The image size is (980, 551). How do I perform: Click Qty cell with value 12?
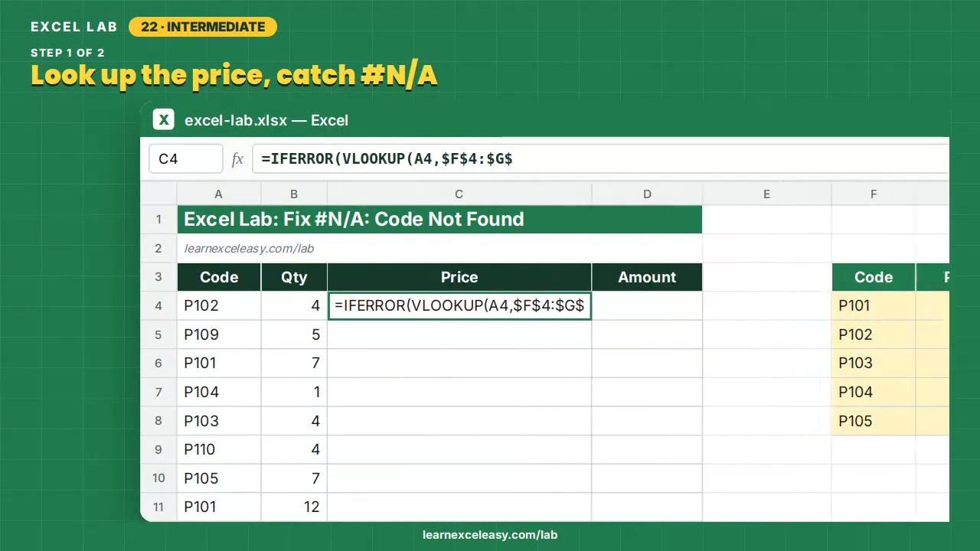[x=294, y=507]
